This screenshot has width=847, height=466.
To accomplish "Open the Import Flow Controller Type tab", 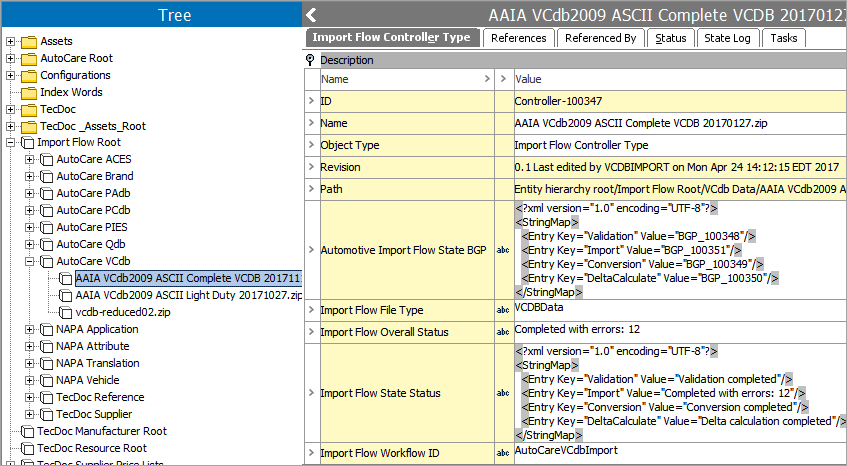I will [x=392, y=38].
